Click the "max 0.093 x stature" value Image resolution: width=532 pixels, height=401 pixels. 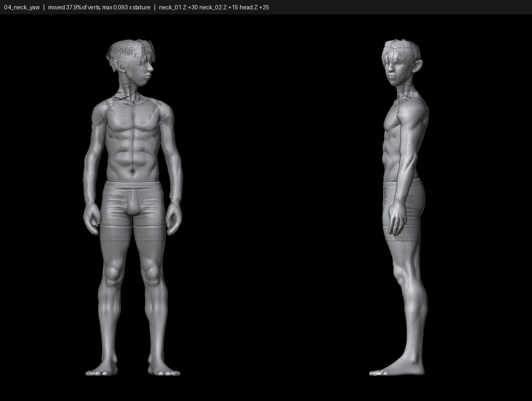[x=126, y=7]
